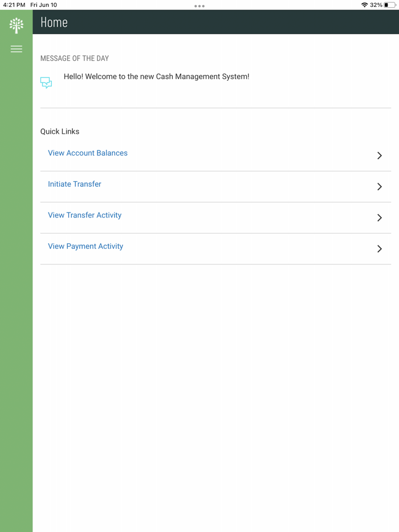Tap the tree logo icon in sidebar
Image resolution: width=399 pixels, height=532 pixels.
[17, 26]
